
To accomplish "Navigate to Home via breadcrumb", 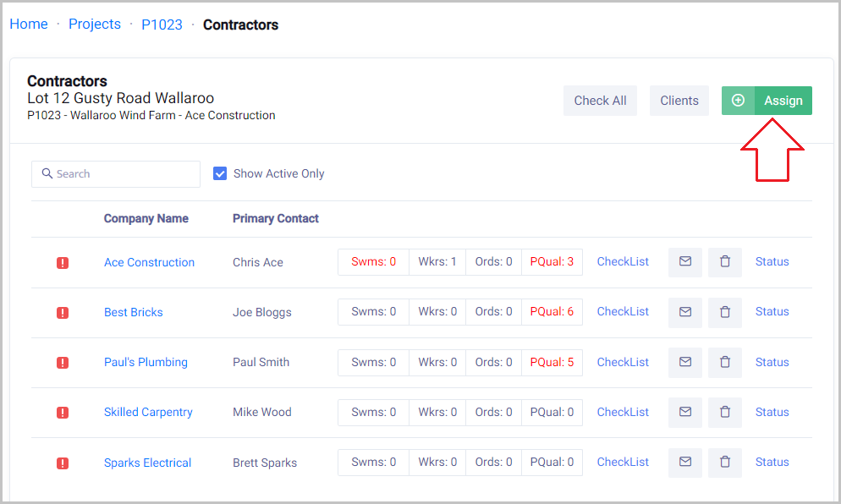I will (29, 25).
